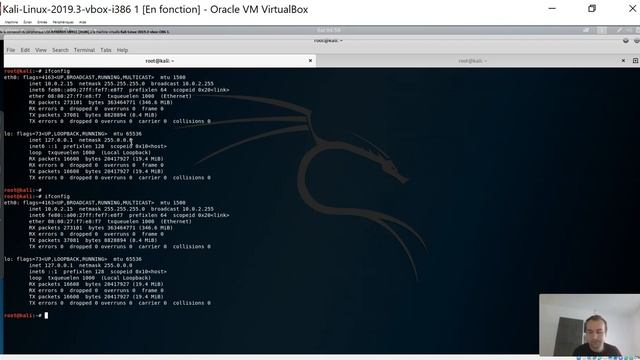
Task: Open the Écran menu in VirtualBox
Action: click(x=27, y=22)
